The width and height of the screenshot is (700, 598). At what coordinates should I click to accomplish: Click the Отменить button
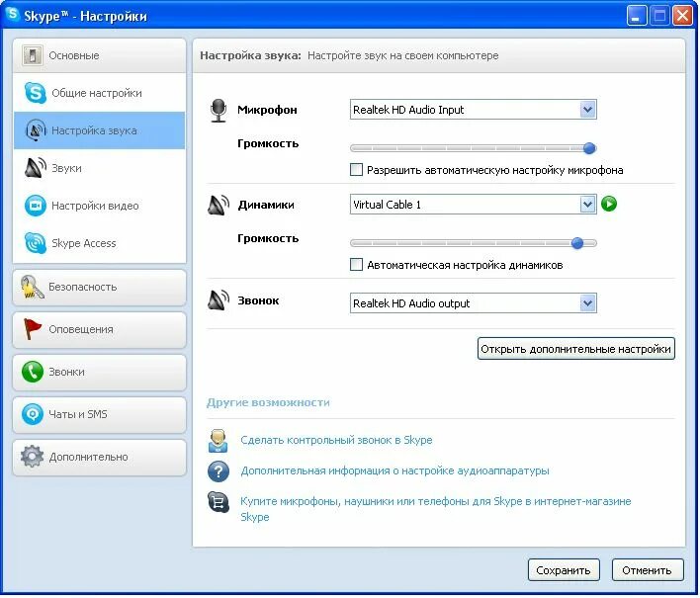(x=647, y=570)
